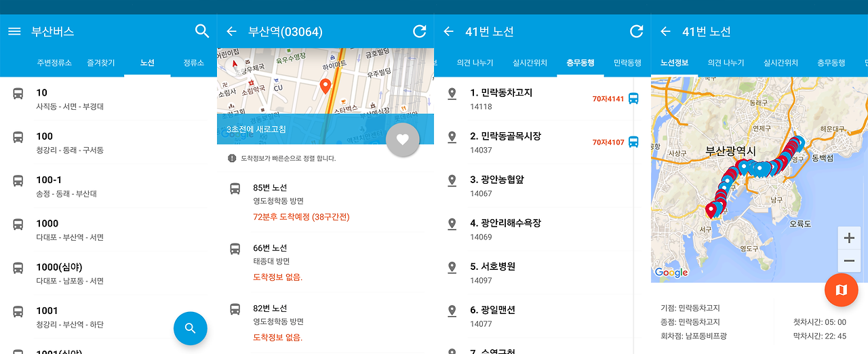Refresh the 41번 노선 stop list

(x=636, y=31)
